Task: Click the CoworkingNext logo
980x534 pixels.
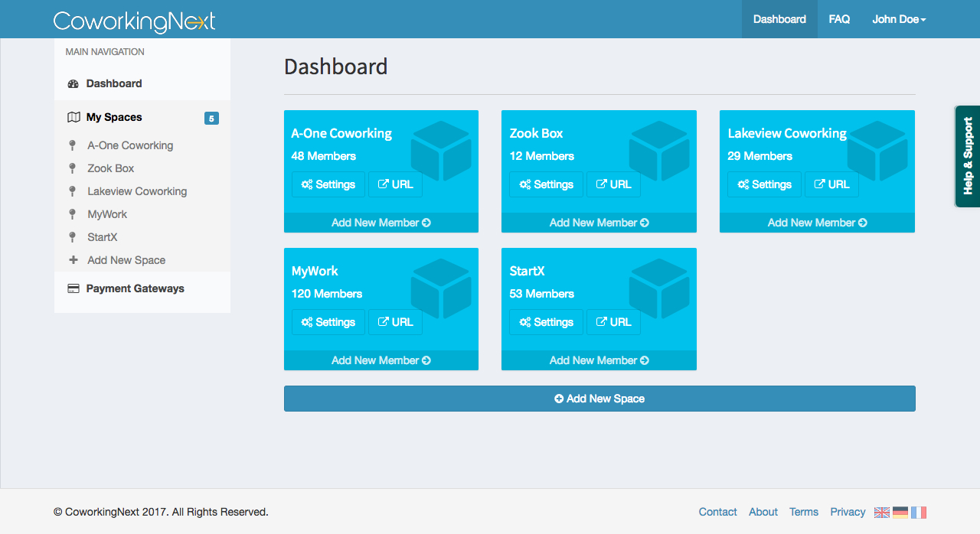Action: 135,21
